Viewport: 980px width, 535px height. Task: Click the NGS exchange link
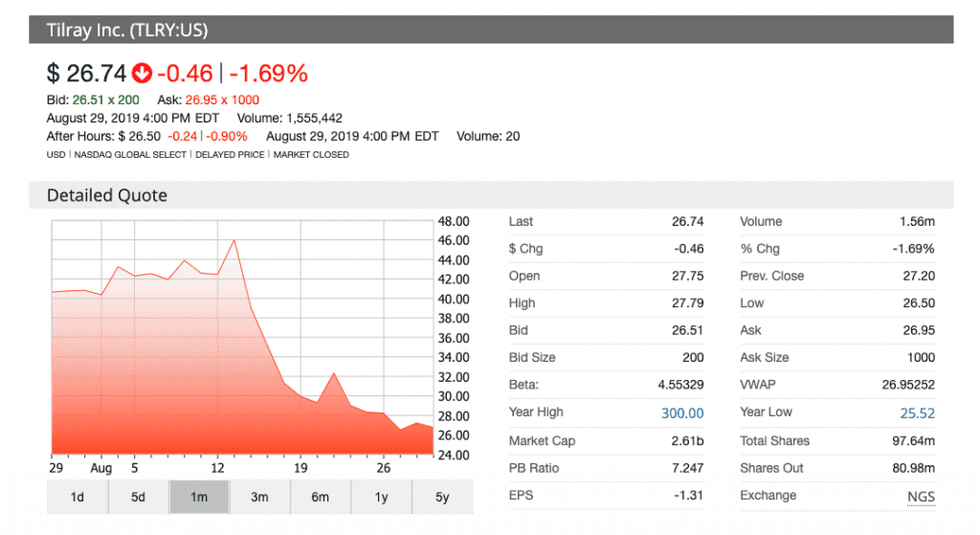[920, 496]
